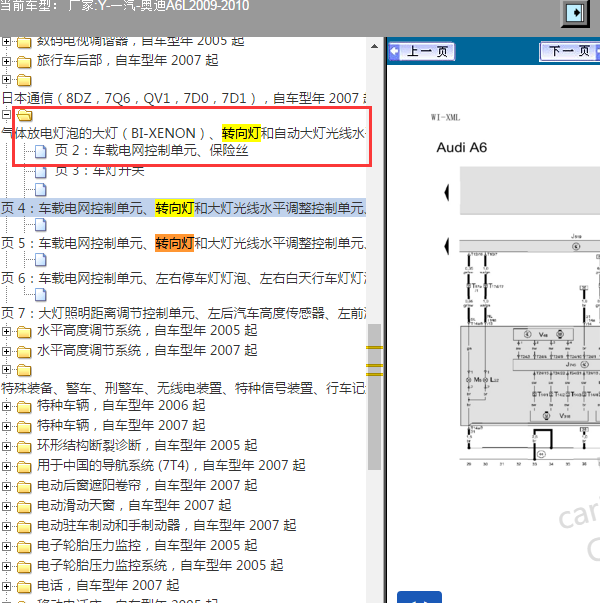
Task: Go to next page with 下一页 button
Action: pyautogui.click(x=570, y=52)
